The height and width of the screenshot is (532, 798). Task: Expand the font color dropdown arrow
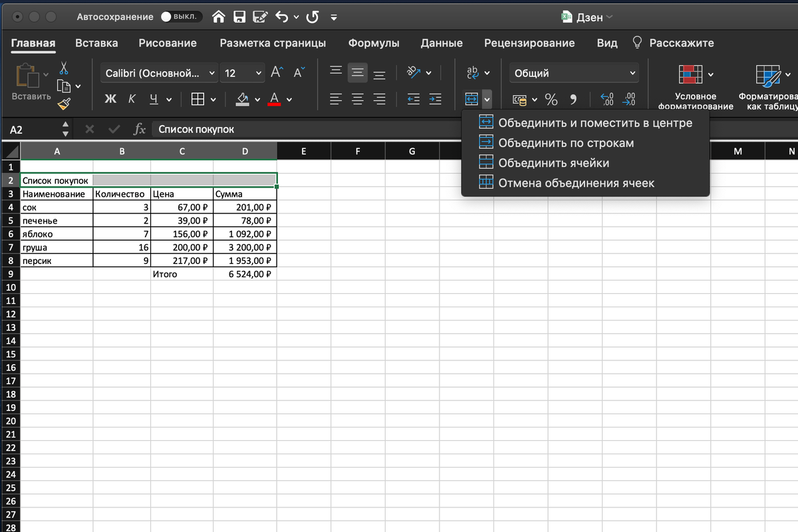pos(289,100)
